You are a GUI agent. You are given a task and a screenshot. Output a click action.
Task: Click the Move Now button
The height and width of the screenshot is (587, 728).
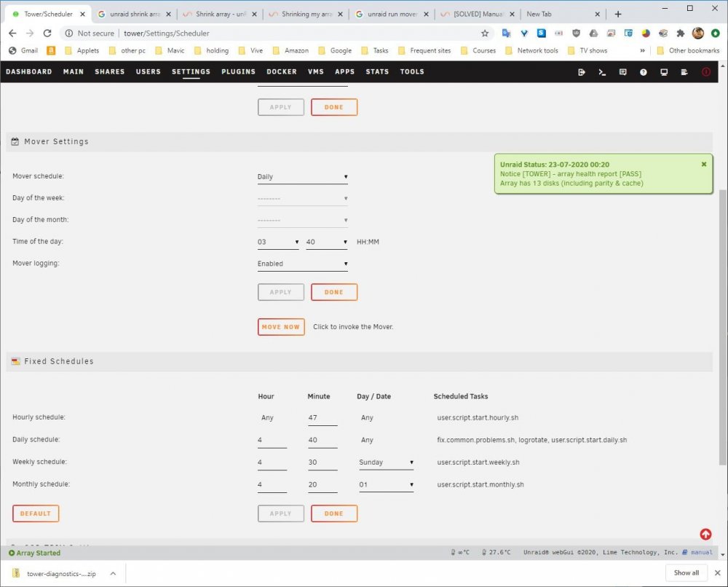tap(281, 327)
